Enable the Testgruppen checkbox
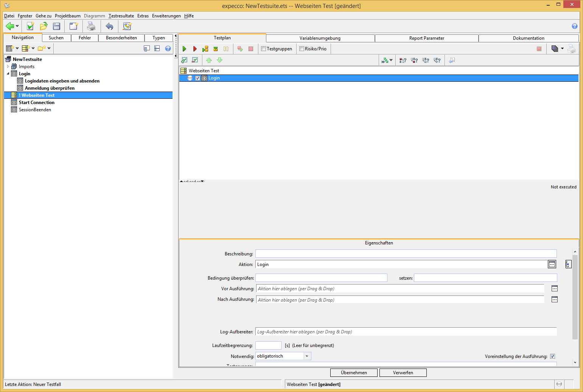The width and height of the screenshot is (583, 392). click(x=264, y=49)
